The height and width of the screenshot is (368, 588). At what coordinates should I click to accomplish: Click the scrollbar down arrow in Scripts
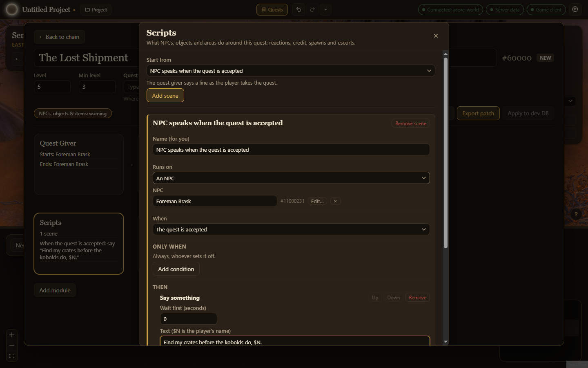tap(445, 341)
